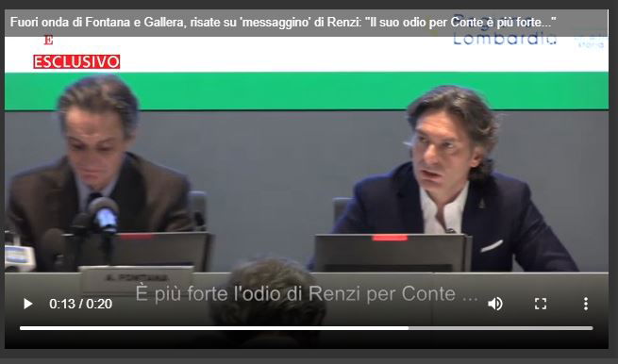Image resolution: width=618 pixels, height=364 pixels.
Task: Click the A. FONTANA name plate
Action: (137, 279)
